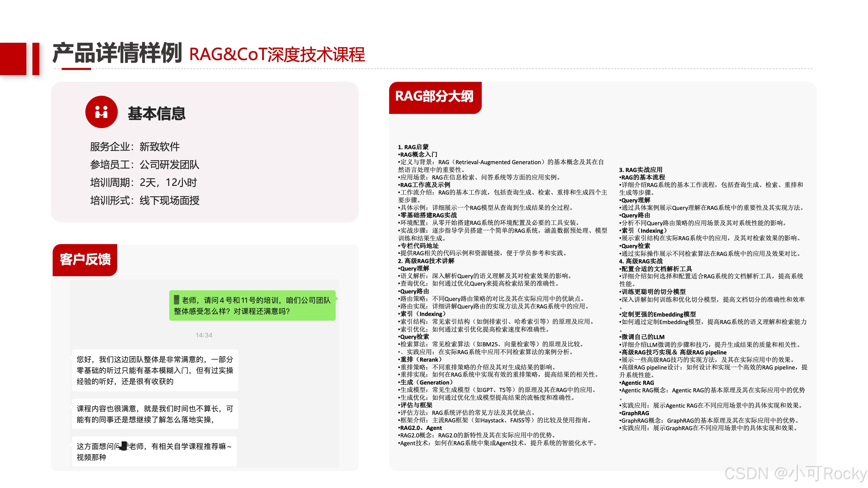Click the red RAG部分大纲 label

(x=434, y=97)
